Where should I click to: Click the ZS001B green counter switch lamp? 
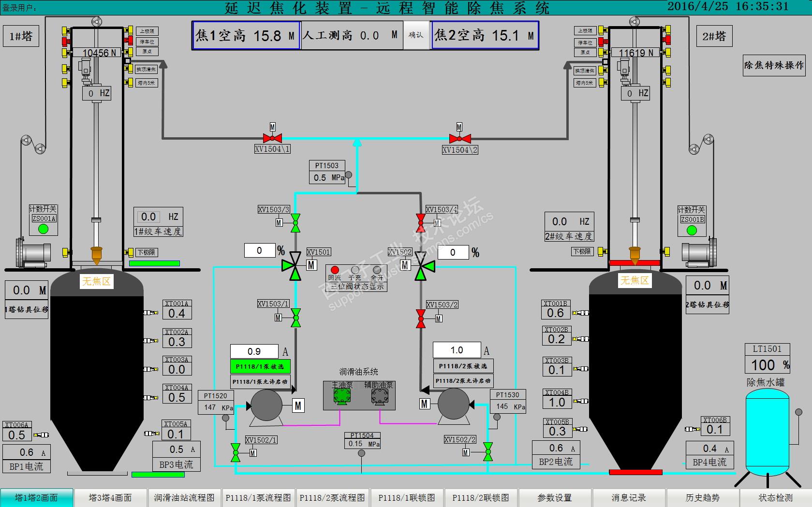pyautogui.click(x=692, y=230)
